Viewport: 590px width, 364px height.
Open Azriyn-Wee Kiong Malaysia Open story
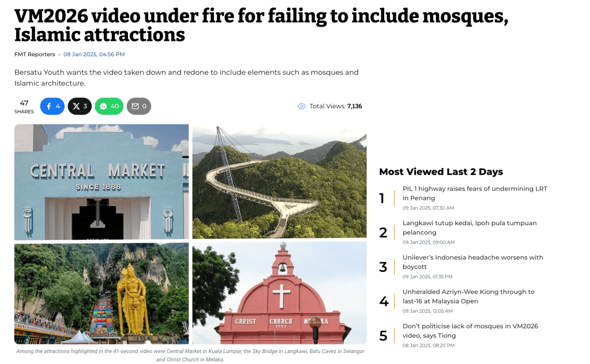[468, 297]
